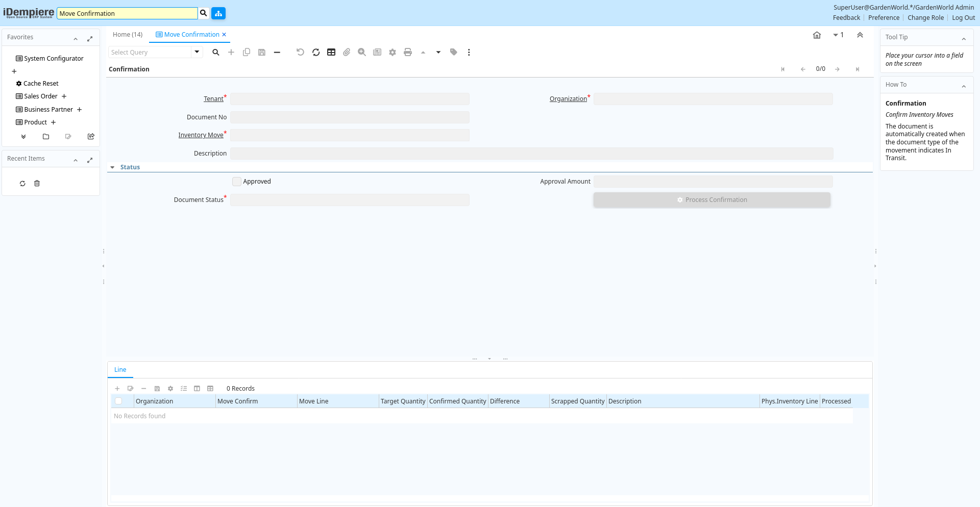Toggle grid view in main toolbar
This screenshot has width=980, height=507.
point(331,52)
